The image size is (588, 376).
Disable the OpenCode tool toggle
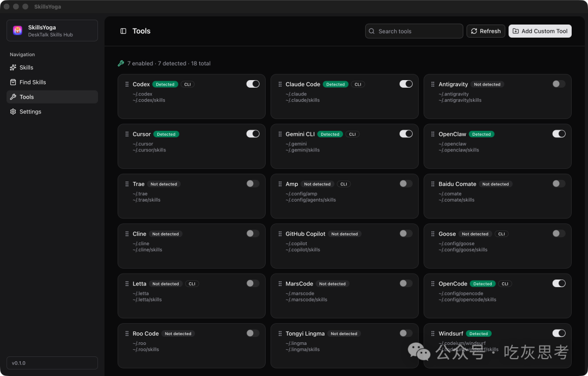pyautogui.click(x=559, y=283)
